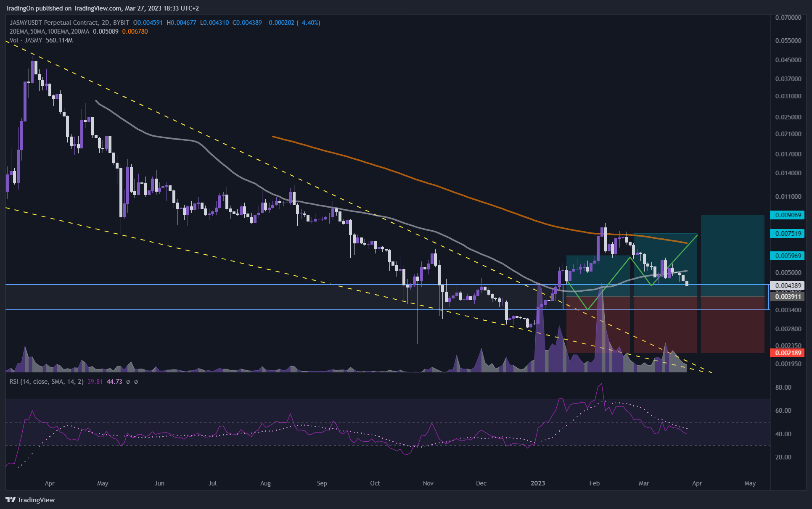The height and width of the screenshot is (509, 812).
Task: Click the Jul label on time axis
Action: click(x=213, y=483)
